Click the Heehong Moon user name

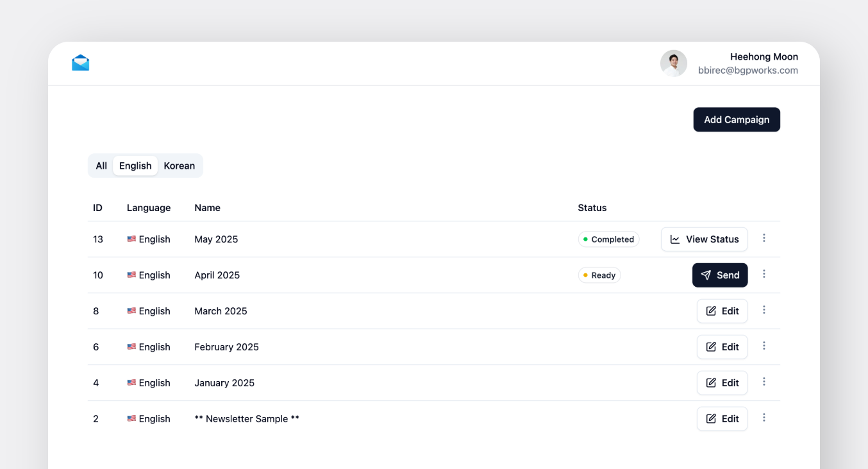pos(764,57)
